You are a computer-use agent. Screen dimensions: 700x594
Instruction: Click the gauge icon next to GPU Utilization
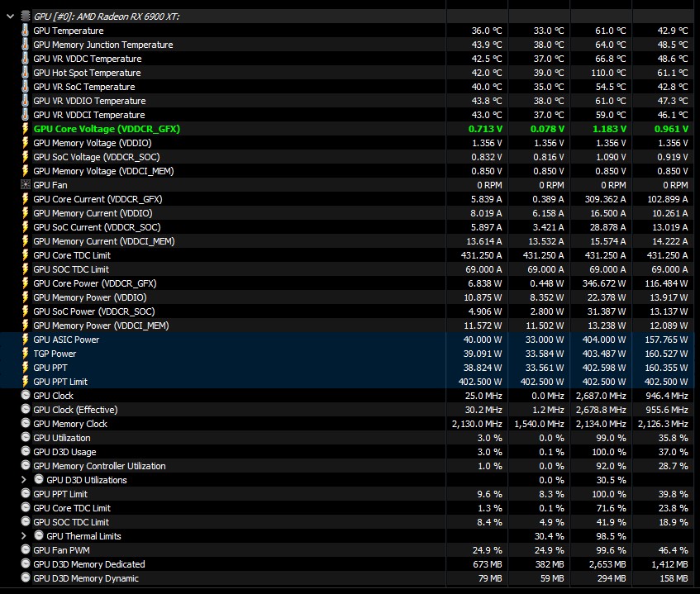click(26, 437)
